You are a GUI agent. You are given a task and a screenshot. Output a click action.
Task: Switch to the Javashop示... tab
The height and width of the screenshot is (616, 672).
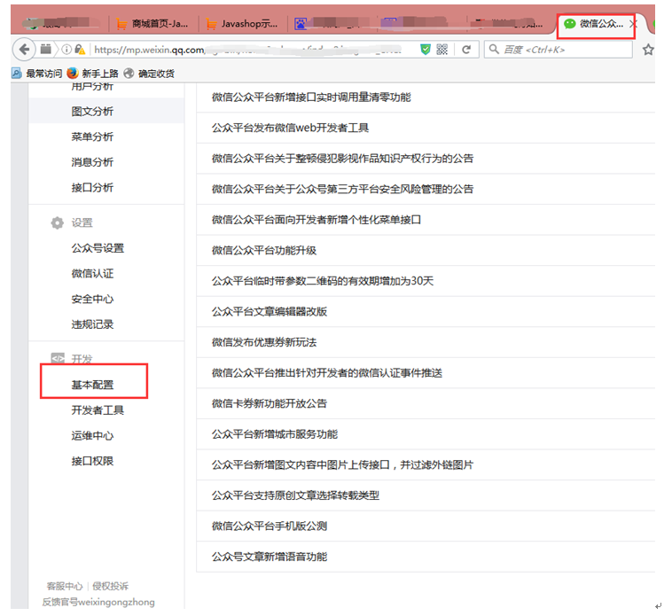point(242,24)
